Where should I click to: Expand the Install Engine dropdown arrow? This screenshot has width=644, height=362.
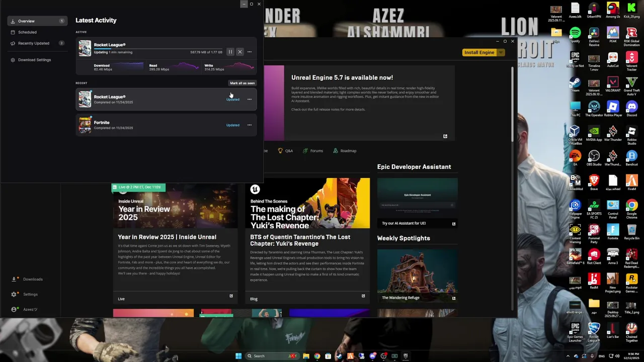(x=500, y=52)
